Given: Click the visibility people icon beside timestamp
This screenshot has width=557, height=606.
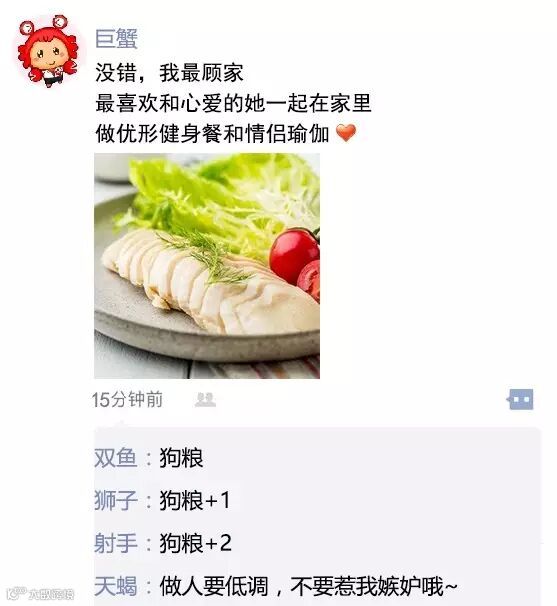Looking at the screenshot, I should pyautogui.click(x=205, y=400).
